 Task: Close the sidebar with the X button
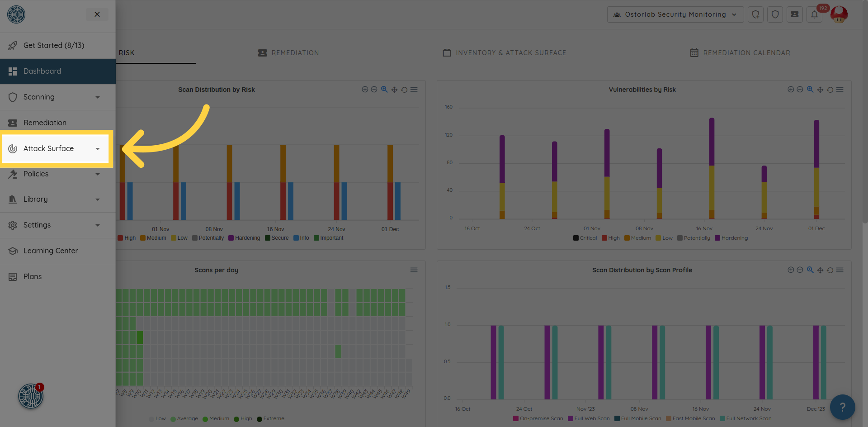click(97, 14)
